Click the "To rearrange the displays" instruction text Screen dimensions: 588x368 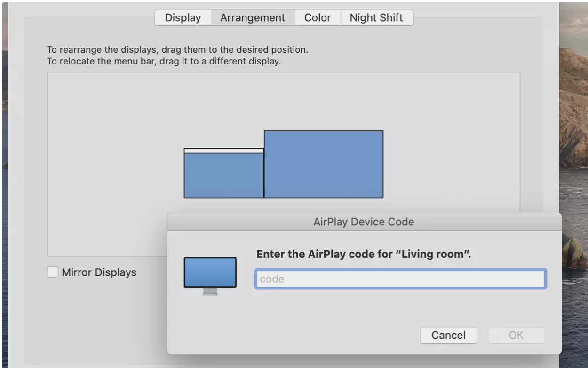point(177,49)
